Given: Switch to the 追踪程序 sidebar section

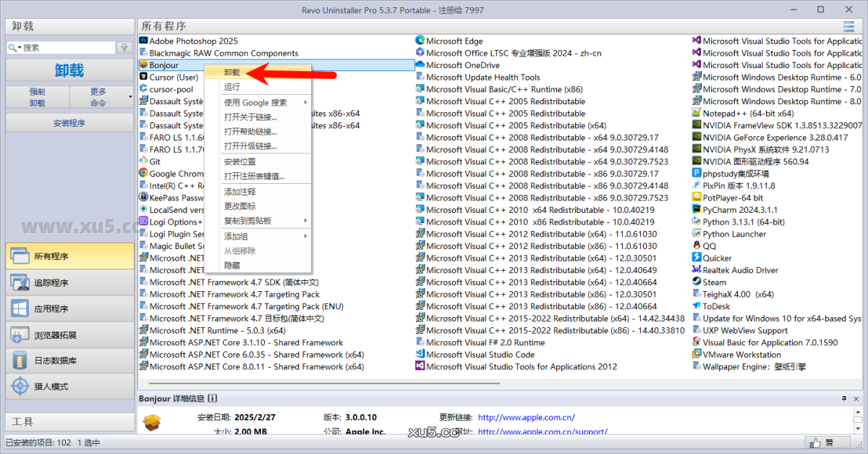Looking at the screenshot, I should 69,282.
